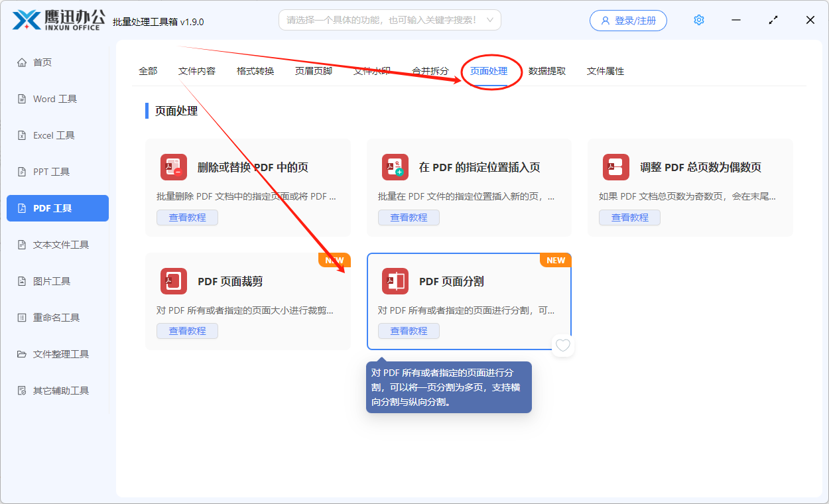The height and width of the screenshot is (504, 829).
Task: Click the PPT 工具 file icon
Action: click(21, 172)
